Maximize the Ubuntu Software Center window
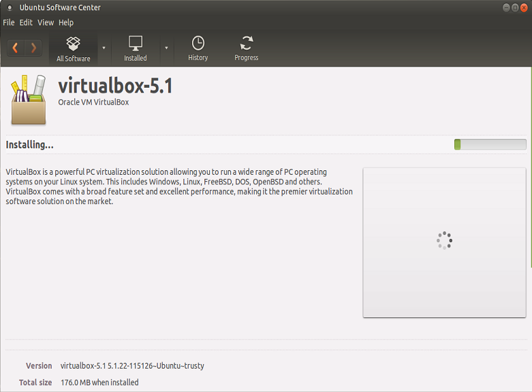 [x=515, y=7]
